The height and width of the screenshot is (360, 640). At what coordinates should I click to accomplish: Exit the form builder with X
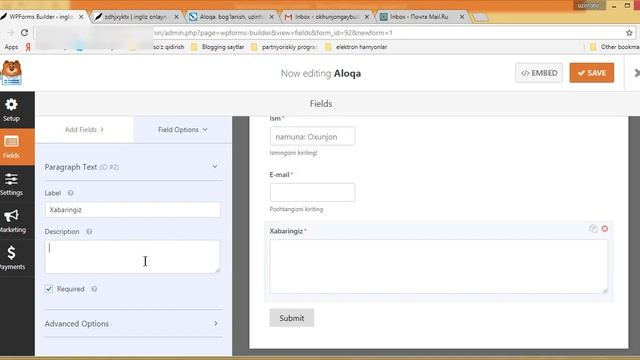click(637, 73)
